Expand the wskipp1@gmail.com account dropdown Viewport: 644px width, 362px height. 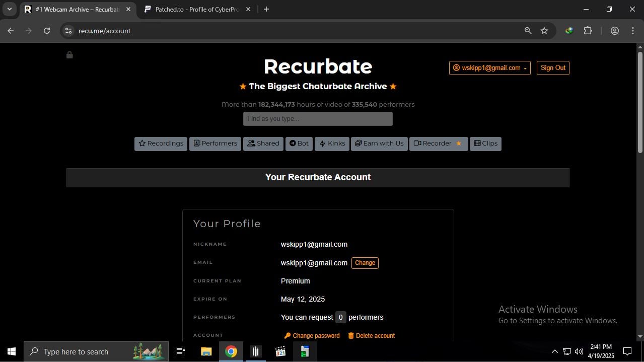click(490, 68)
